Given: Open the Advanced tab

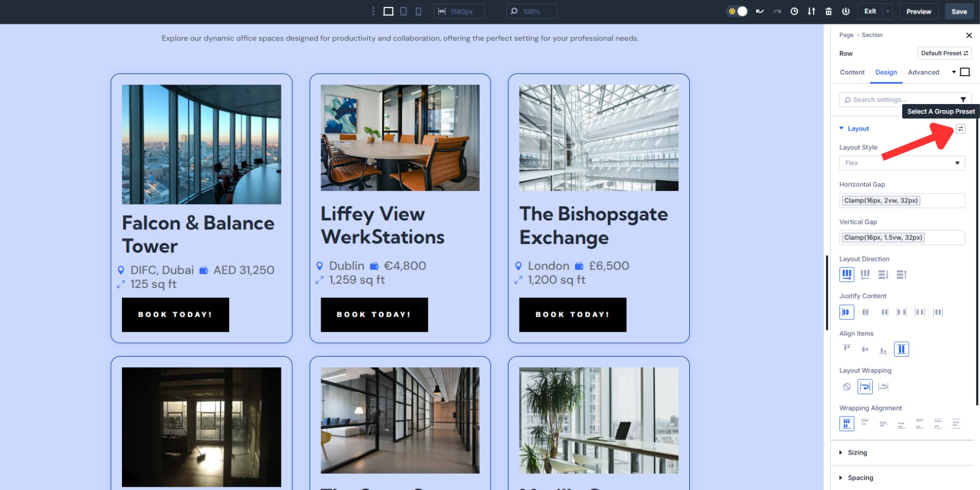Looking at the screenshot, I should [x=923, y=72].
